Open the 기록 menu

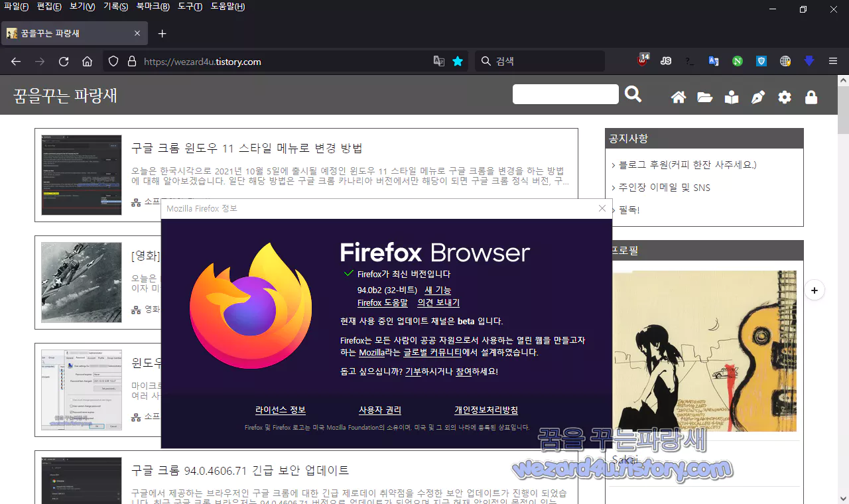(115, 7)
